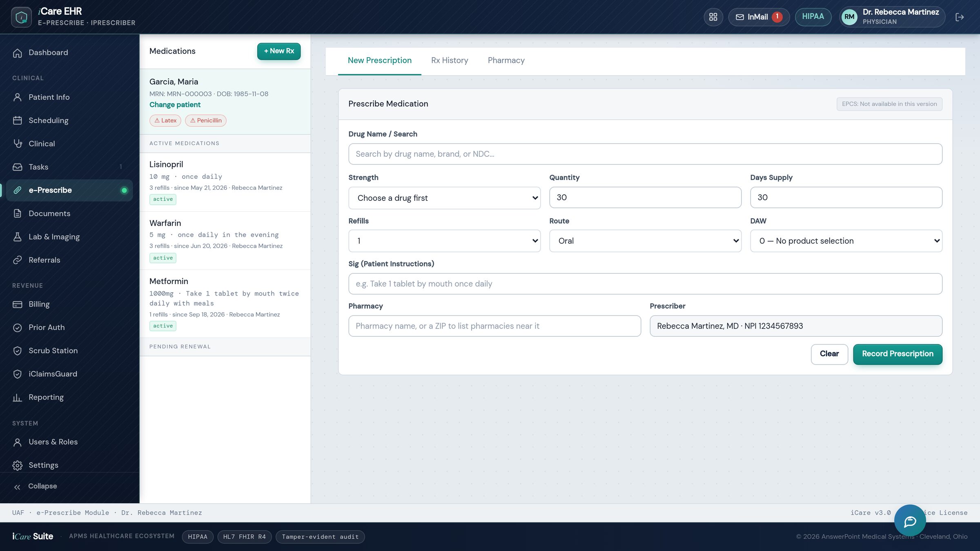The image size is (980, 551).
Task: Open the DAW product selection dropdown
Action: tap(846, 241)
